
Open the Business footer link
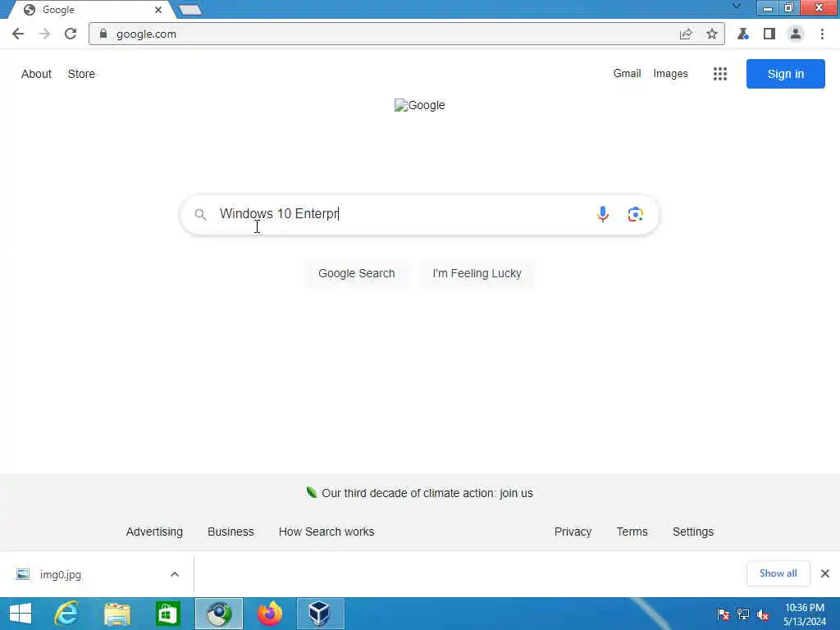pos(231,532)
